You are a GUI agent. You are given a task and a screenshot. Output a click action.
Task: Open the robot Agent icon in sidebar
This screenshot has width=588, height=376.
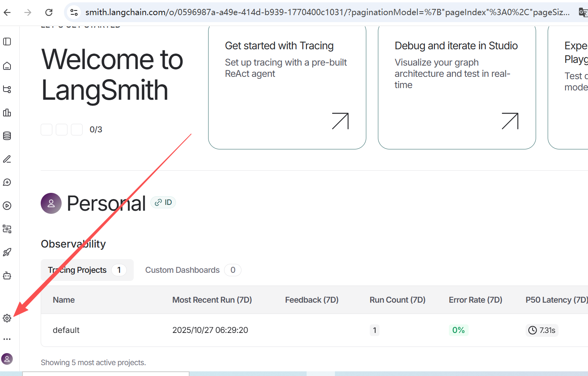coord(7,276)
